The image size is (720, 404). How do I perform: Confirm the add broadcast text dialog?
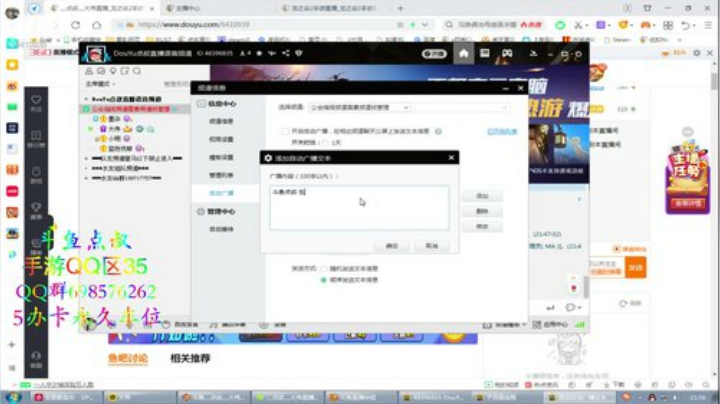(392, 246)
